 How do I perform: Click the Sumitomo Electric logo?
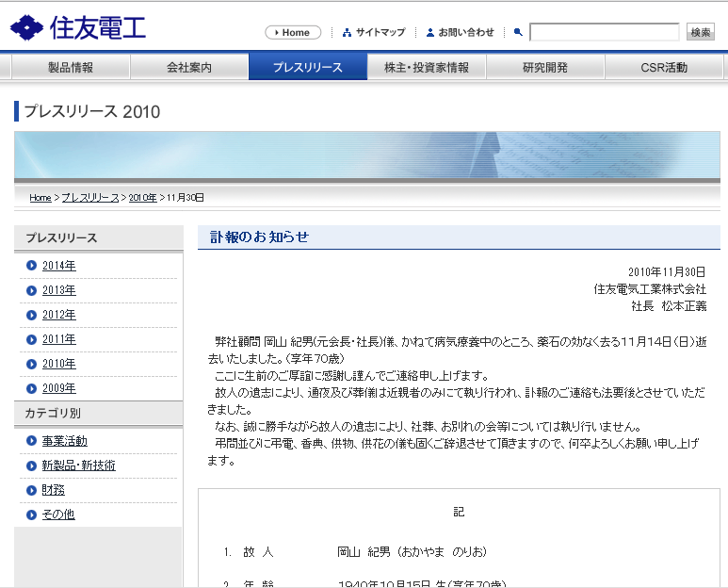[x=78, y=28]
